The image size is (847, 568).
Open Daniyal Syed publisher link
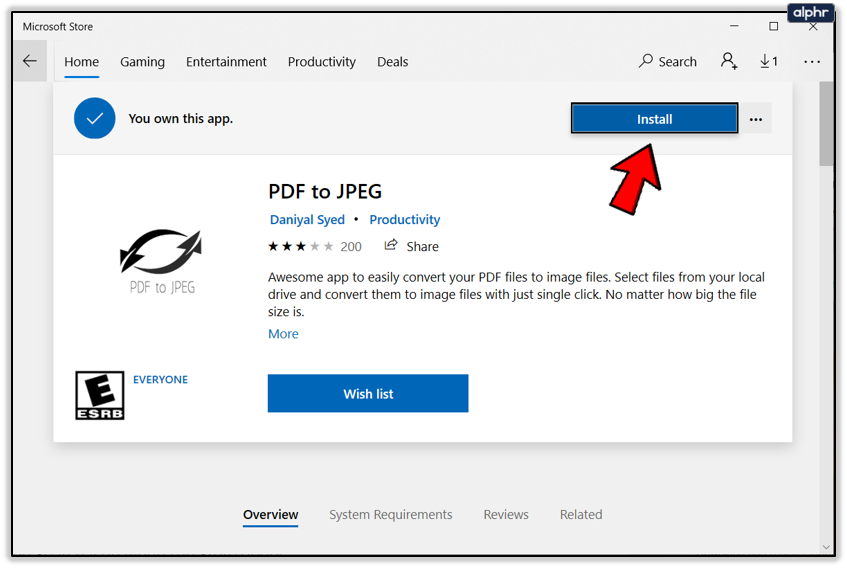[x=307, y=220]
